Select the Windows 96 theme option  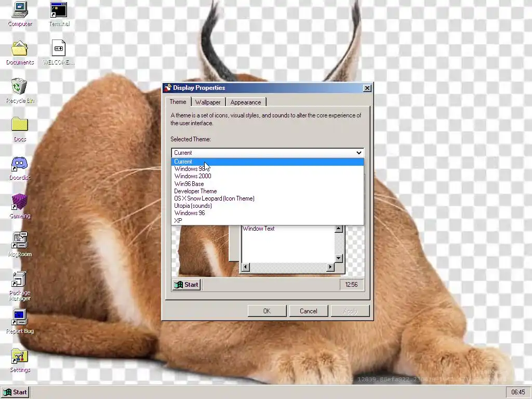[x=268, y=213]
